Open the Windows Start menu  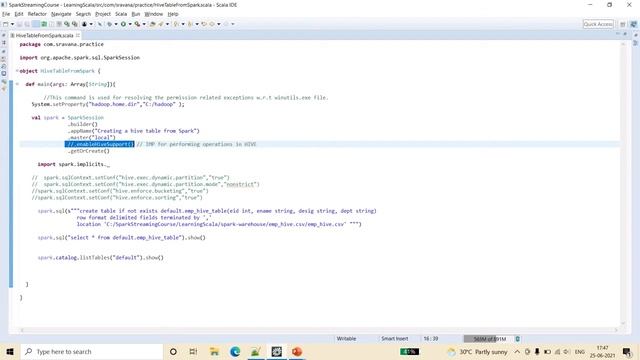[x=10, y=351]
